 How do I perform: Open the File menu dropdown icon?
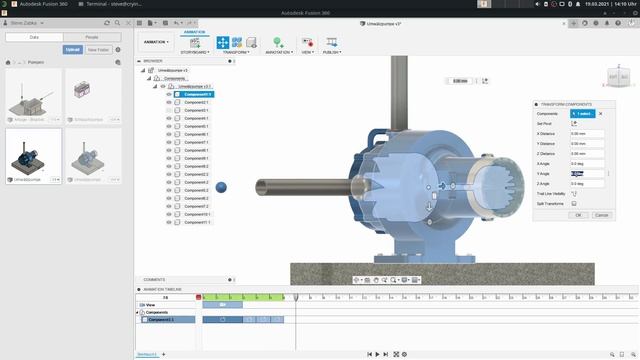[152, 23]
